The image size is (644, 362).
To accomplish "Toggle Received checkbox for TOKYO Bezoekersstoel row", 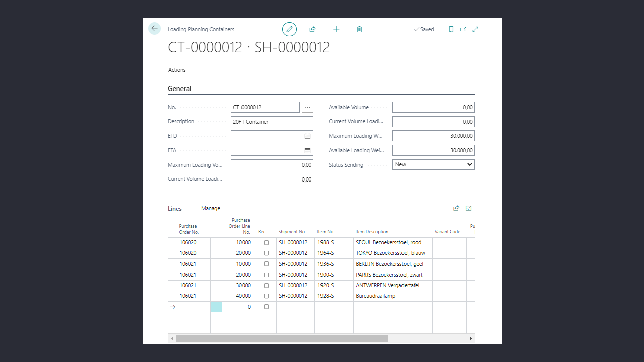I will [x=266, y=253].
